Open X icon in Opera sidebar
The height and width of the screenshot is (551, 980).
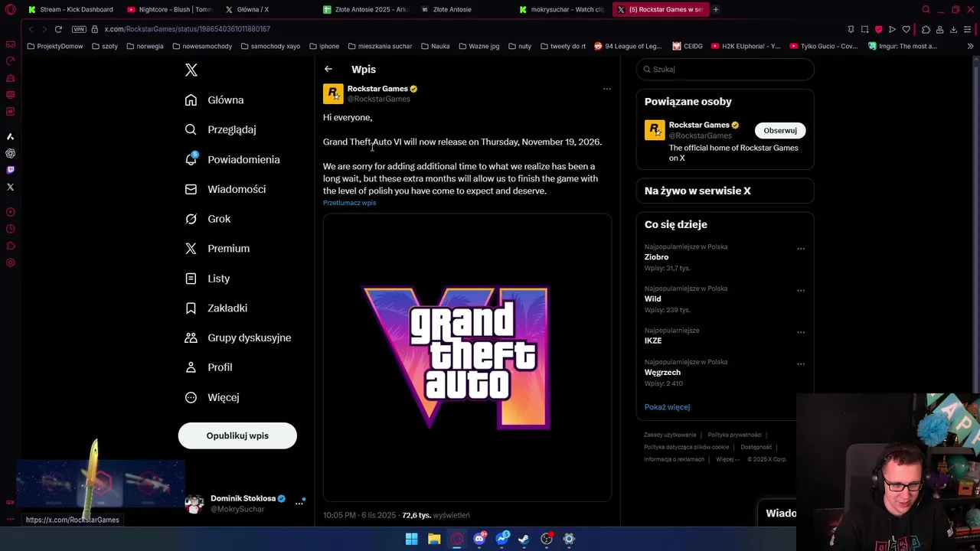tap(10, 187)
